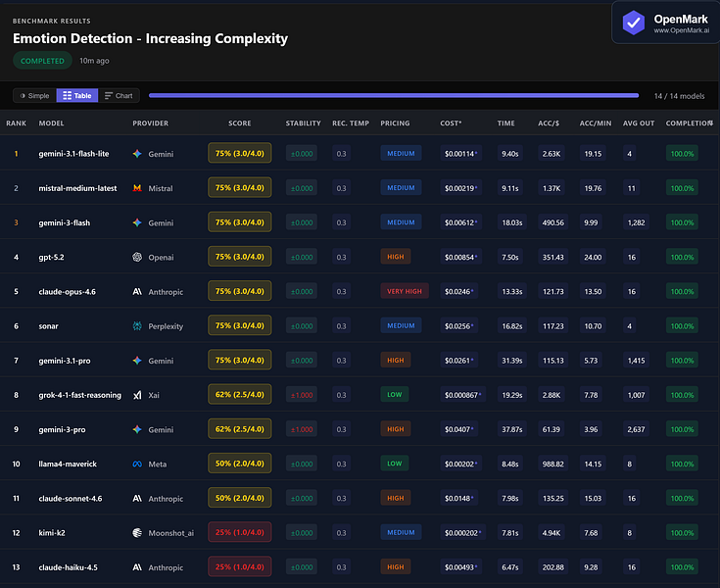The image size is (720, 588).
Task: Click the HIGH pricing tag for gemini-3-pro
Action: [396, 429]
